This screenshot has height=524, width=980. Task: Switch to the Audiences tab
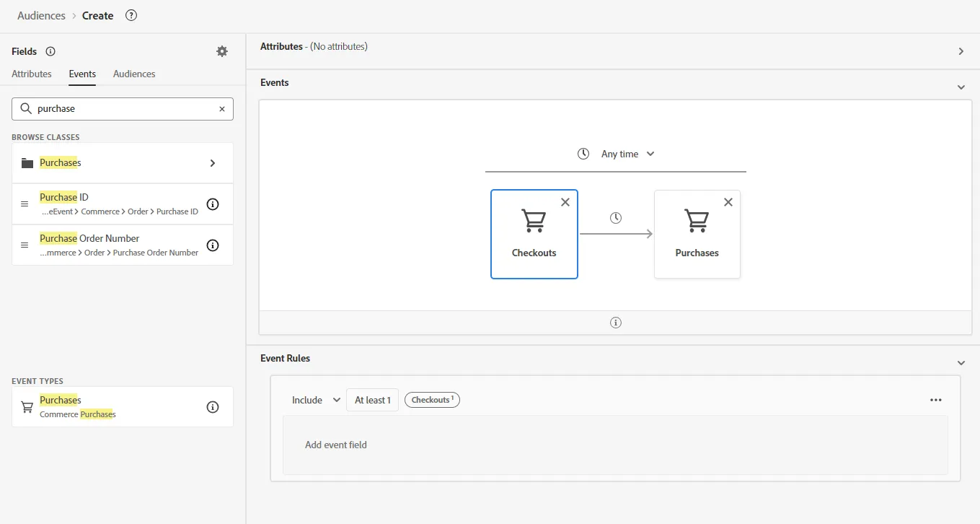click(x=134, y=74)
